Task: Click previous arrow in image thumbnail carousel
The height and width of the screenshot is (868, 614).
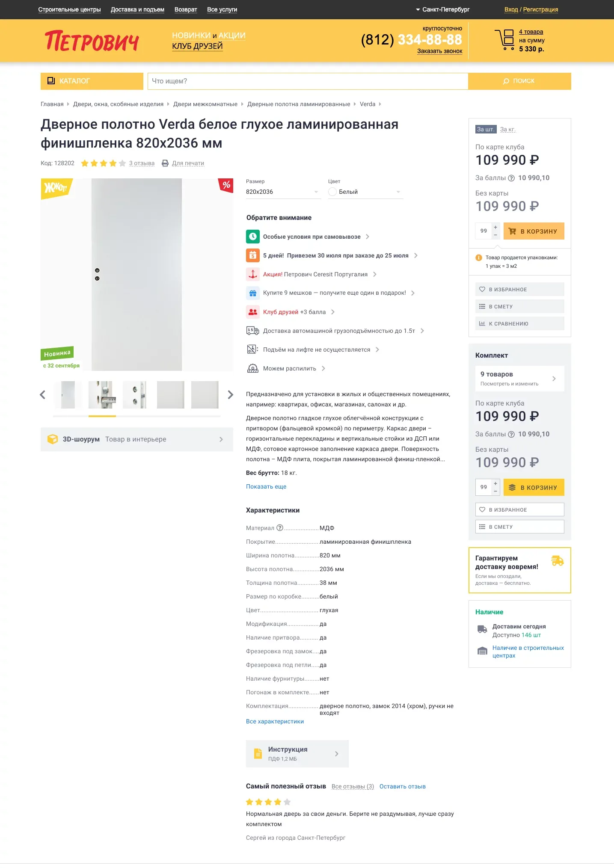Action: (42, 395)
